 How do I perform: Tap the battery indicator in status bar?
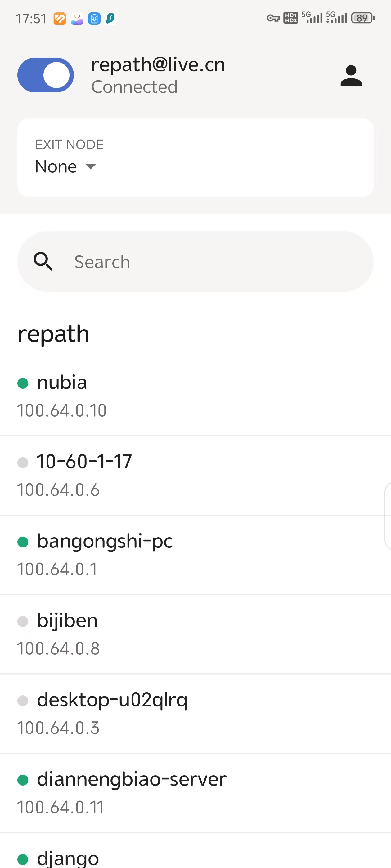point(363,18)
